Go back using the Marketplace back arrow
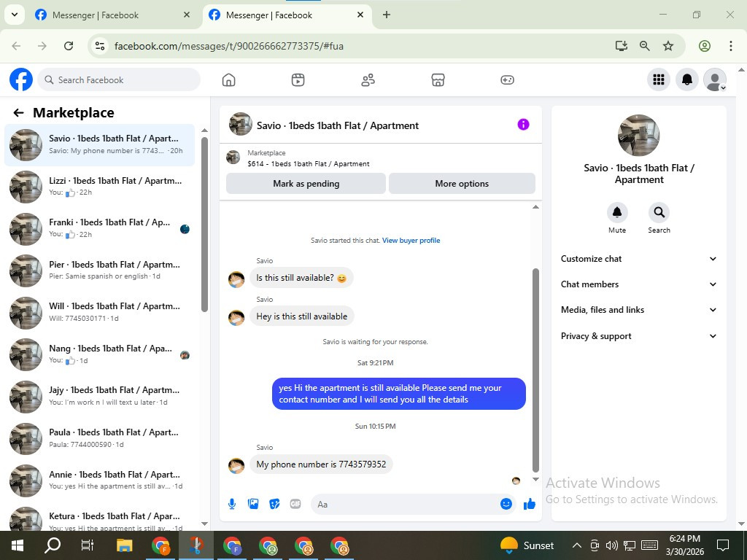 pos(18,113)
